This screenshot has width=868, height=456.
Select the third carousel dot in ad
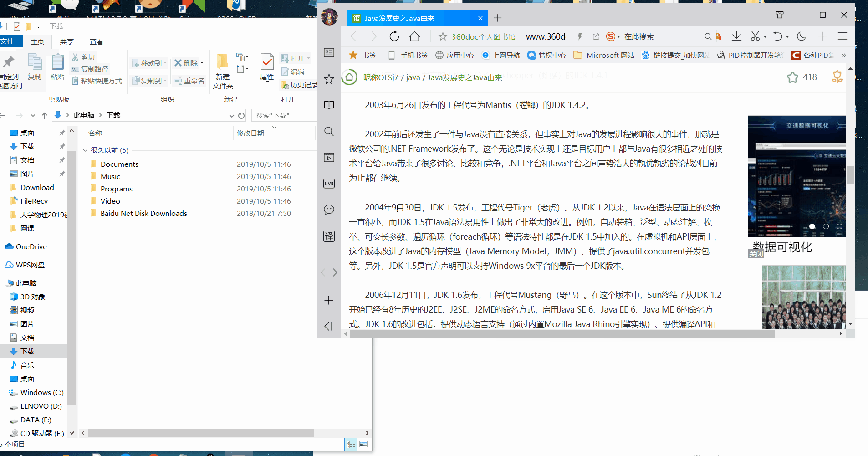(839, 226)
